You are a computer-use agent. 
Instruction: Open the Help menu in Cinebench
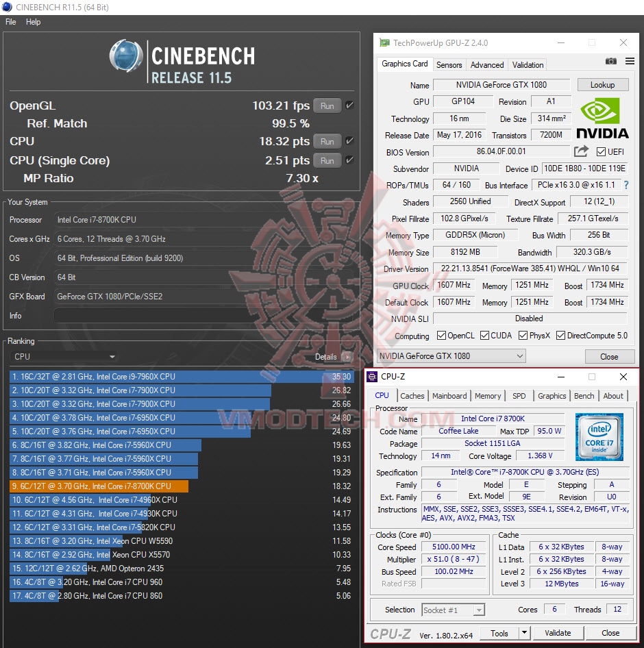pyautogui.click(x=33, y=22)
